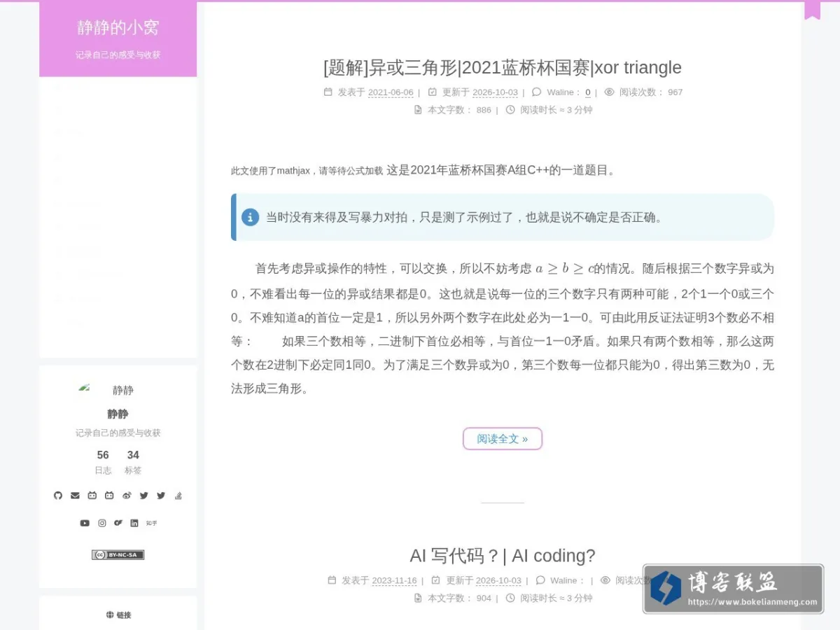Click the bold author name 静静
This screenshot has height=630, width=840.
click(118, 414)
